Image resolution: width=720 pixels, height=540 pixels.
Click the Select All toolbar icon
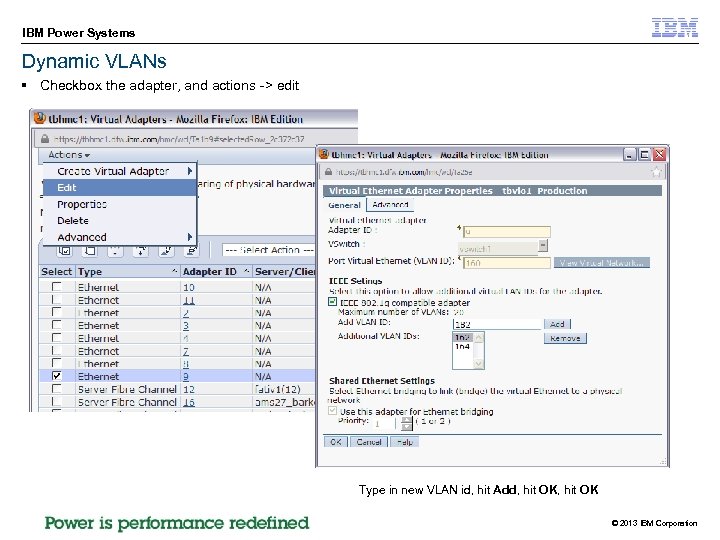tap(65, 251)
